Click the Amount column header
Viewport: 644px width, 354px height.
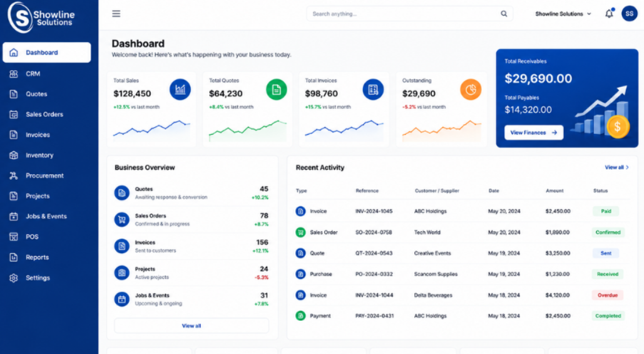pyautogui.click(x=555, y=190)
